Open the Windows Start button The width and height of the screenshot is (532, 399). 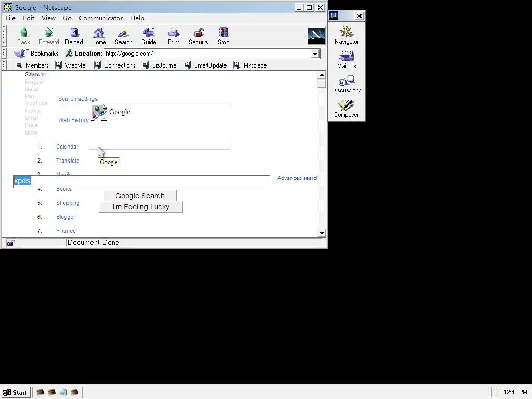tap(15, 393)
